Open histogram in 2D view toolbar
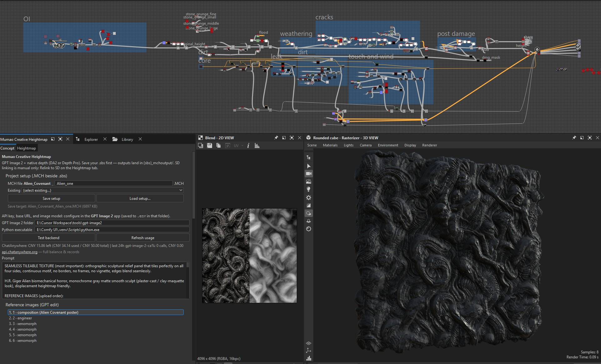Viewport: 601px width, 364px height. [257, 145]
